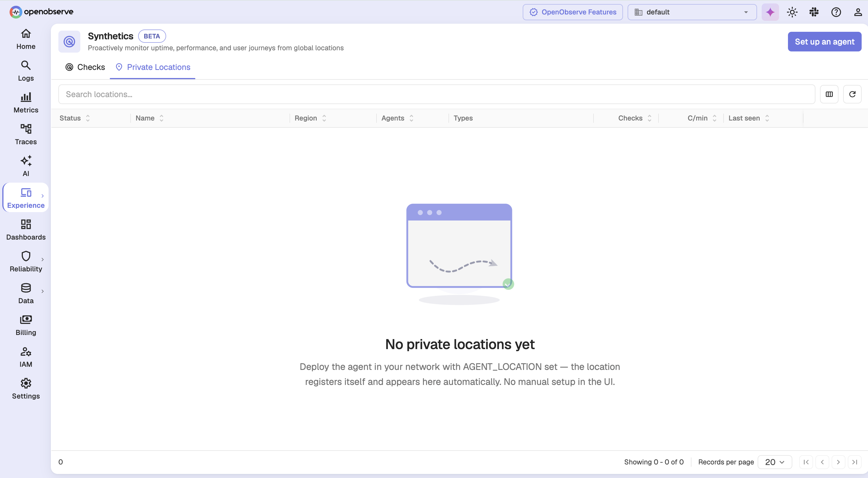Go to the first page
The width and height of the screenshot is (868, 478).
(x=806, y=462)
